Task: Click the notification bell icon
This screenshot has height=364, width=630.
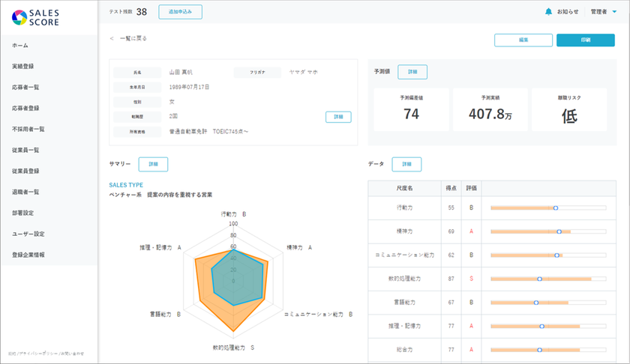Action: tap(548, 12)
